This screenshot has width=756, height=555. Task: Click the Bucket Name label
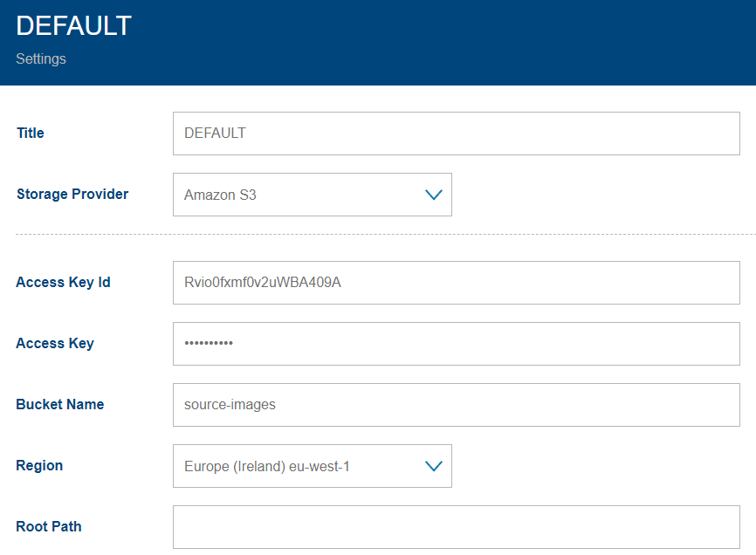pos(59,404)
